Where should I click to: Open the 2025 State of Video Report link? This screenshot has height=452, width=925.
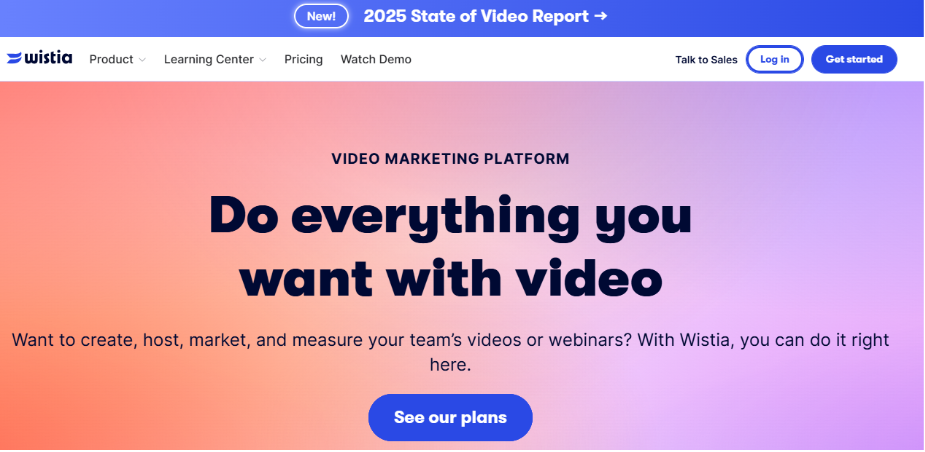tap(486, 17)
